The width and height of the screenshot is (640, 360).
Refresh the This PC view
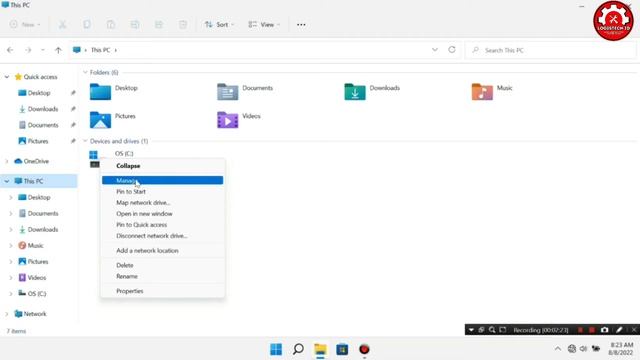tap(452, 50)
